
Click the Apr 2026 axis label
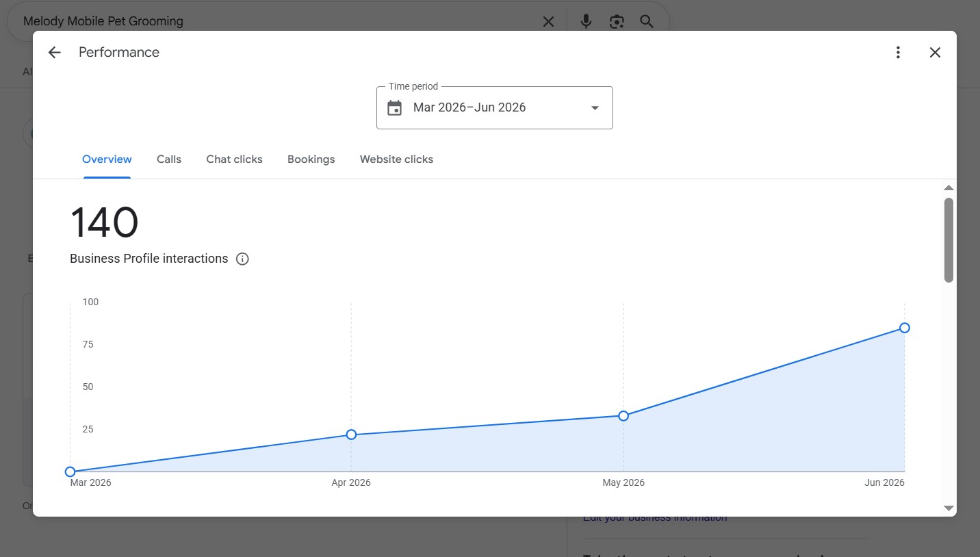point(351,482)
